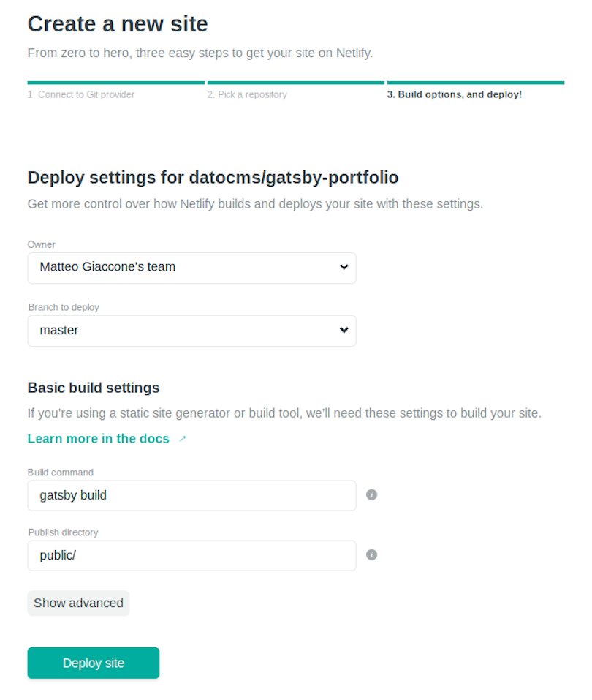The width and height of the screenshot is (592, 700).
Task: Click the chevron in Branch to deploy dropdown
Action: (344, 330)
